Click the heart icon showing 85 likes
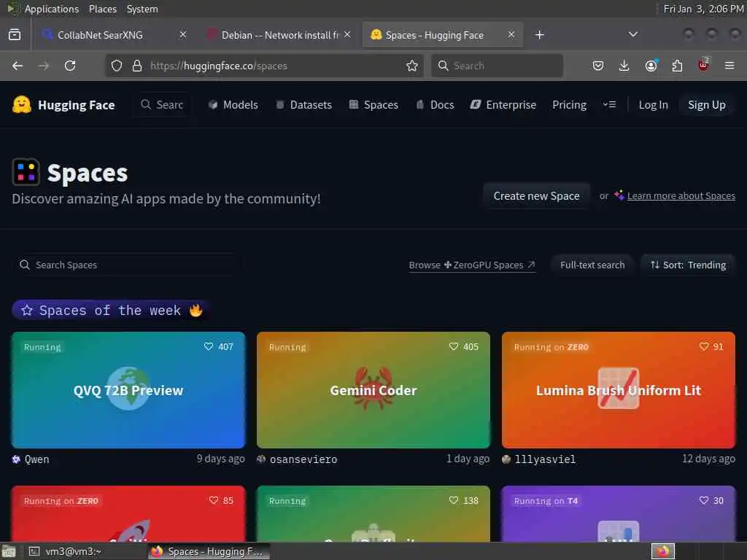747x560 pixels. click(x=214, y=500)
